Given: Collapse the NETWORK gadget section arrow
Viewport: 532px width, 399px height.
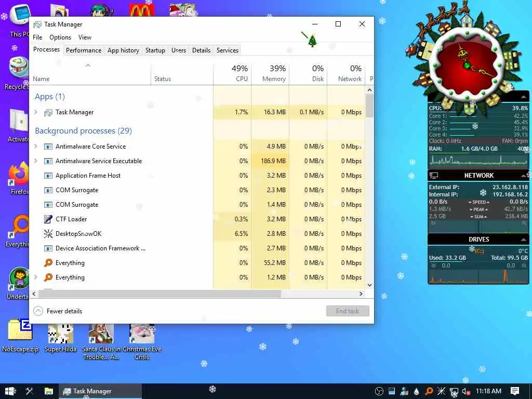Looking at the screenshot, I should click(524, 176).
